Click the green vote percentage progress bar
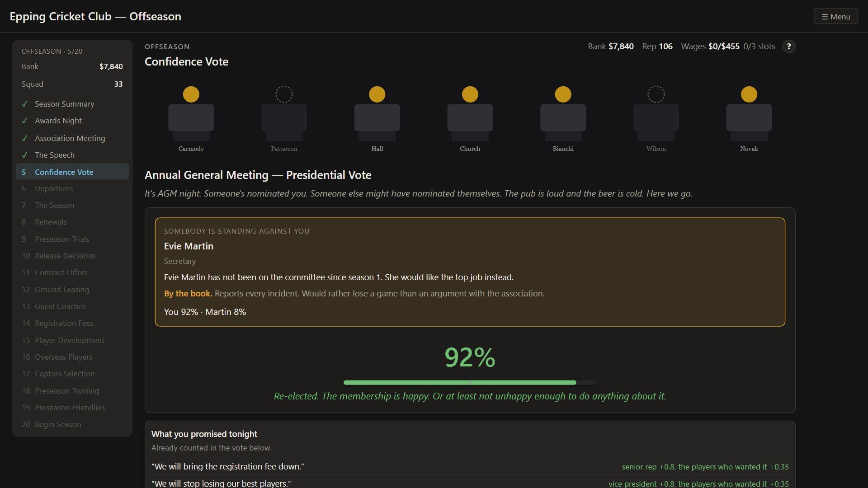The height and width of the screenshot is (488, 868). [x=470, y=383]
